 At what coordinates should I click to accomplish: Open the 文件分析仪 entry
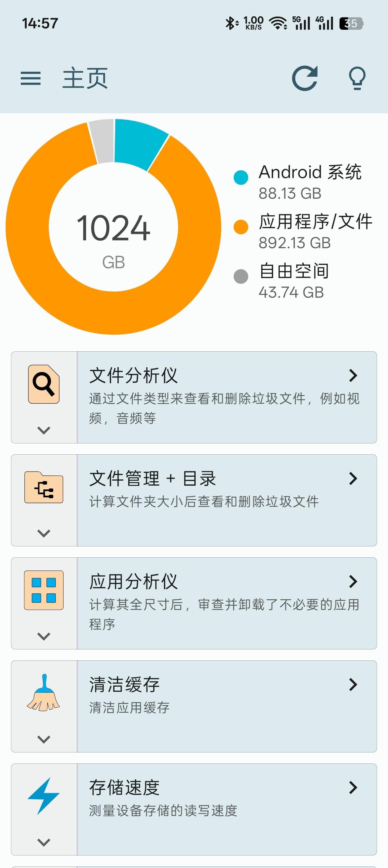point(227,397)
